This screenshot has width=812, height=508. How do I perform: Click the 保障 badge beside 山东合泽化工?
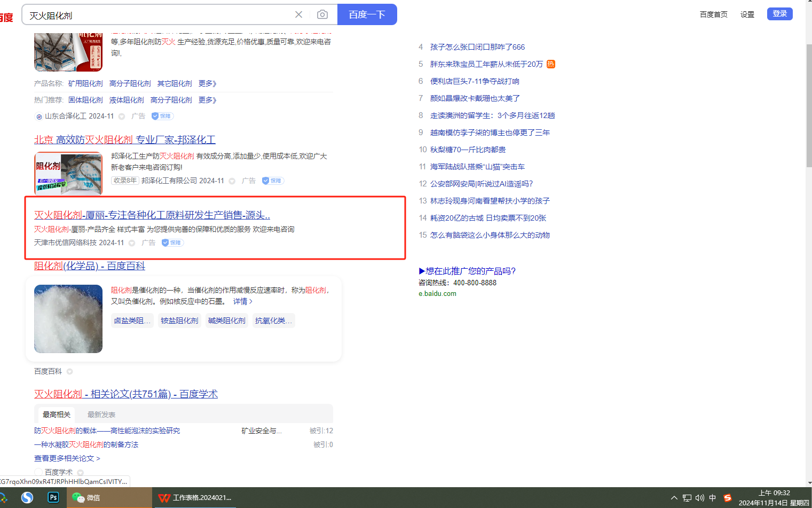point(162,116)
